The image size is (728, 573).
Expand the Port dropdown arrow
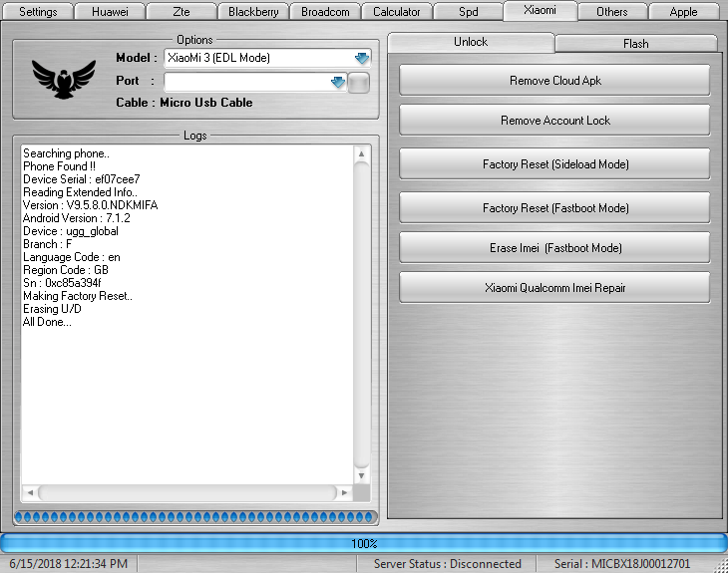click(337, 83)
